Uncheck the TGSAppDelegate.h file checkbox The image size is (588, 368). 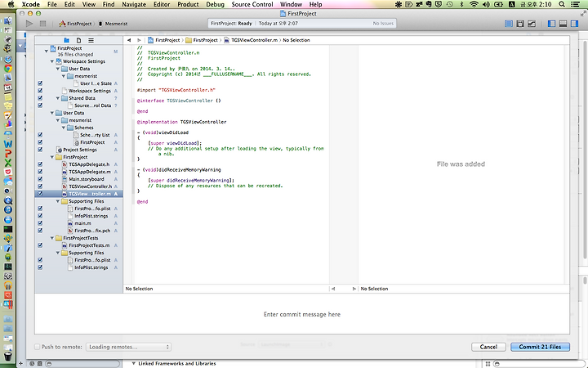(40, 164)
